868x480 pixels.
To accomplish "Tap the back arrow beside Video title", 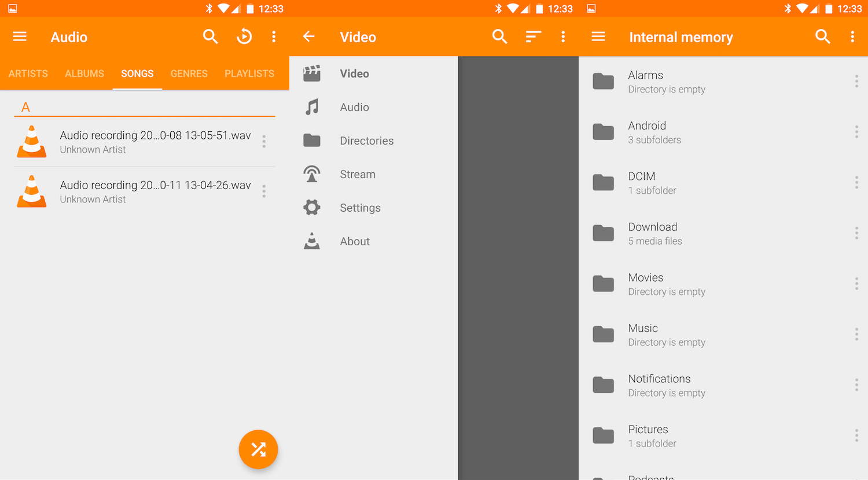I will click(x=309, y=37).
